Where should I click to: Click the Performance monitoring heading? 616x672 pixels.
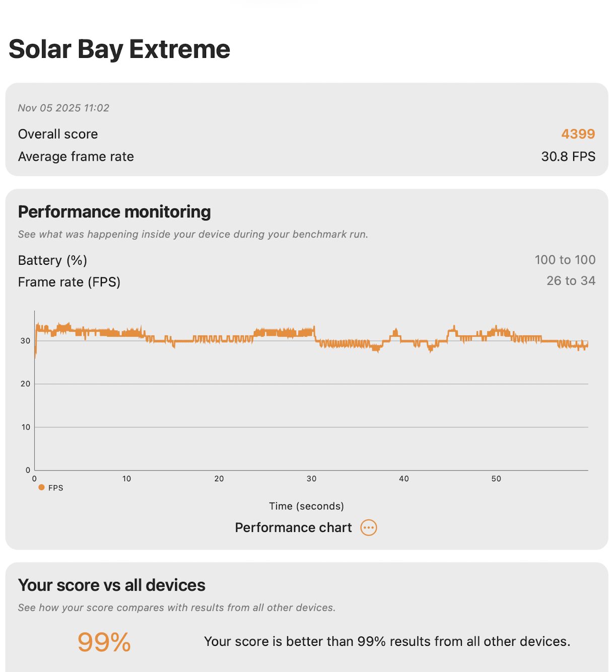114,212
